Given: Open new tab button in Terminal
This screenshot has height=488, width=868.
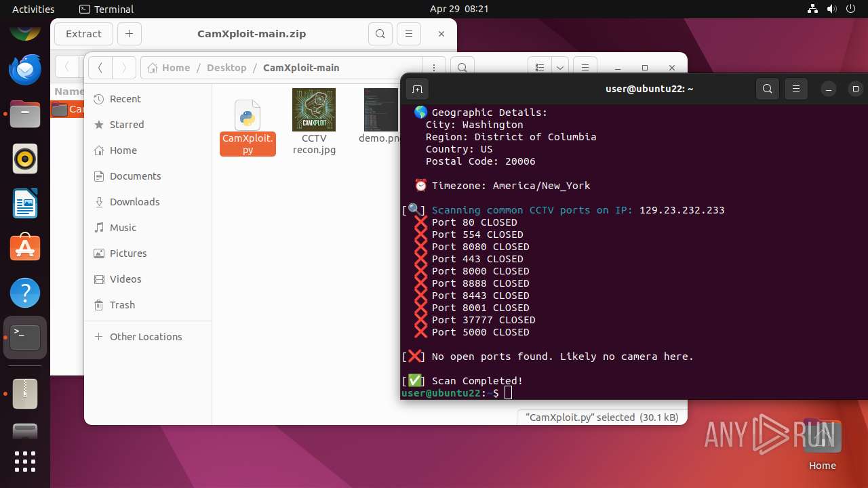Looking at the screenshot, I should coord(417,89).
